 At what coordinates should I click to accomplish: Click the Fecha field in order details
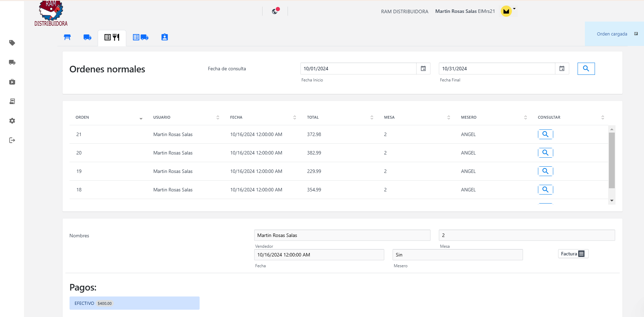coord(319,255)
